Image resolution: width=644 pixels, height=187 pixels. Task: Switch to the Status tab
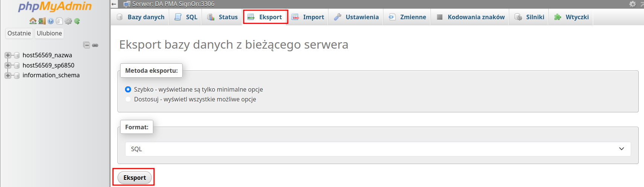[222, 17]
